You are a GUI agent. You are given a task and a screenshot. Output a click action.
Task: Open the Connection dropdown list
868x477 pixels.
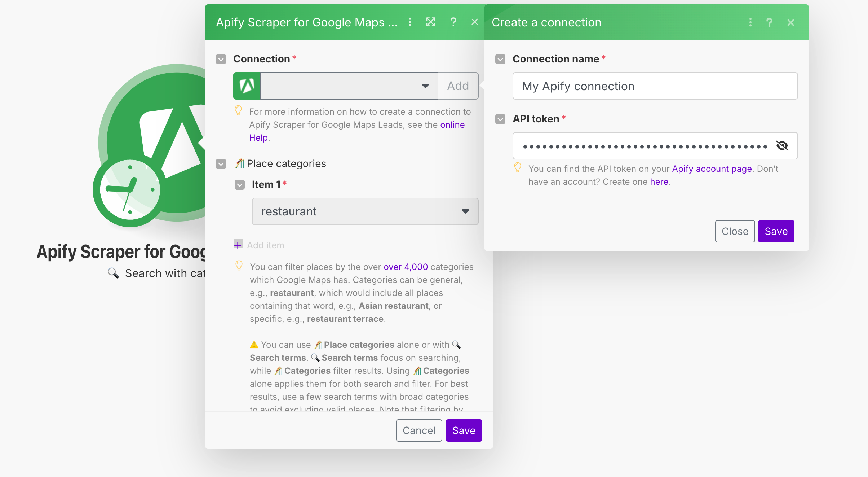(x=349, y=86)
